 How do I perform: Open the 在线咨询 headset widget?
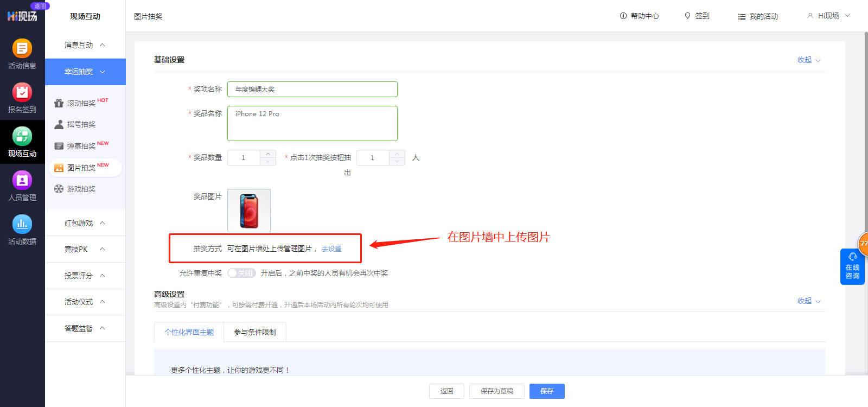click(x=852, y=266)
